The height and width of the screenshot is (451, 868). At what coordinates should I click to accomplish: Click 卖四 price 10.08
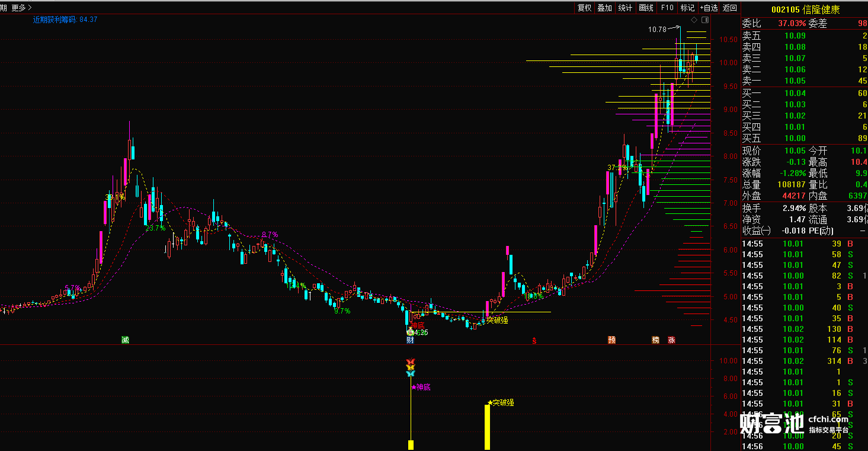coord(795,47)
